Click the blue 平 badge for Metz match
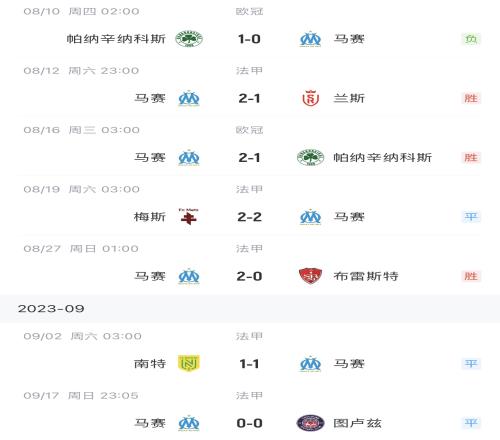 pyautogui.click(x=471, y=217)
